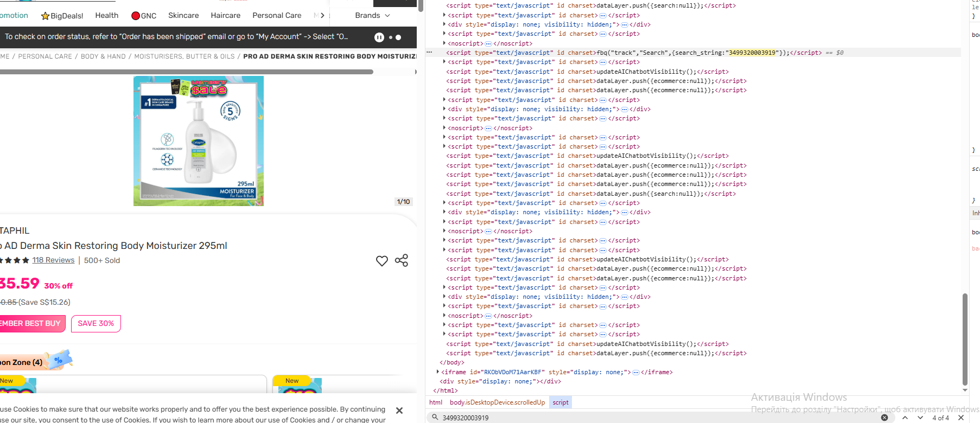This screenshot has height=423, width=980.
Task: Pause the announcement banner rotation
Action: 379,37
